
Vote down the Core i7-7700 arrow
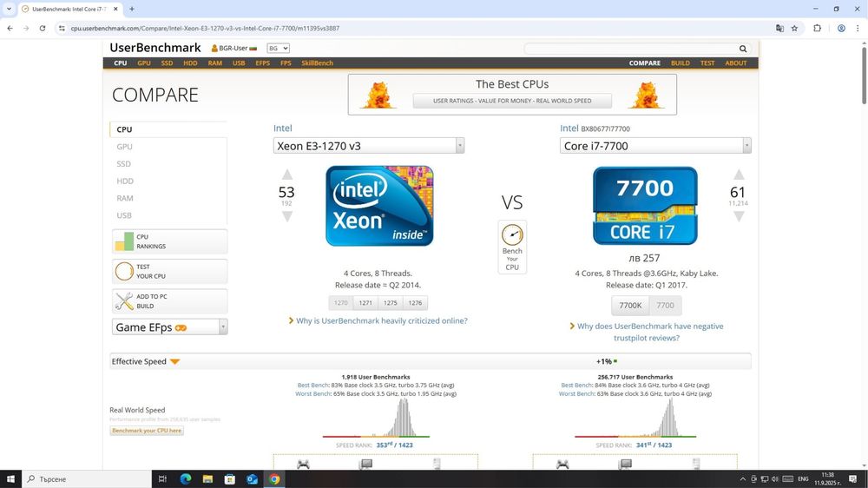[739, 216]
